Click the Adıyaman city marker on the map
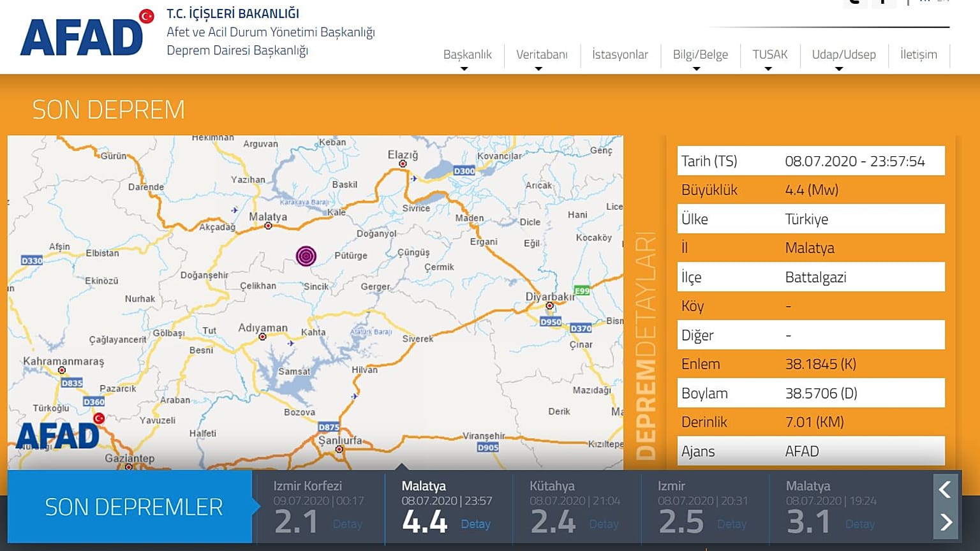980x551 pixels. [x=262, y=337]
